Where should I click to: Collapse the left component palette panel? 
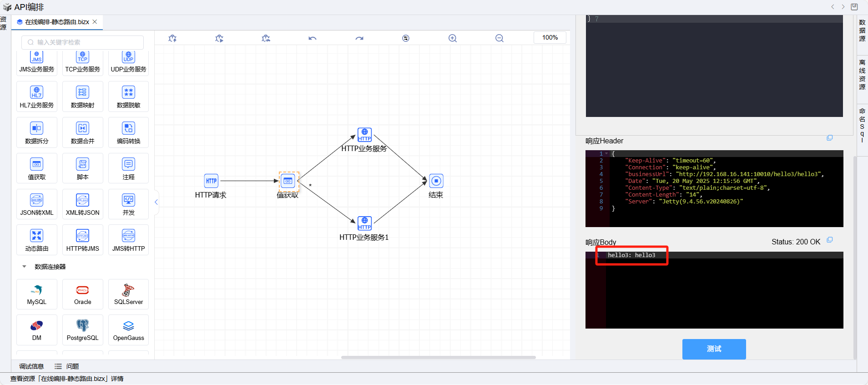[156, 202]
